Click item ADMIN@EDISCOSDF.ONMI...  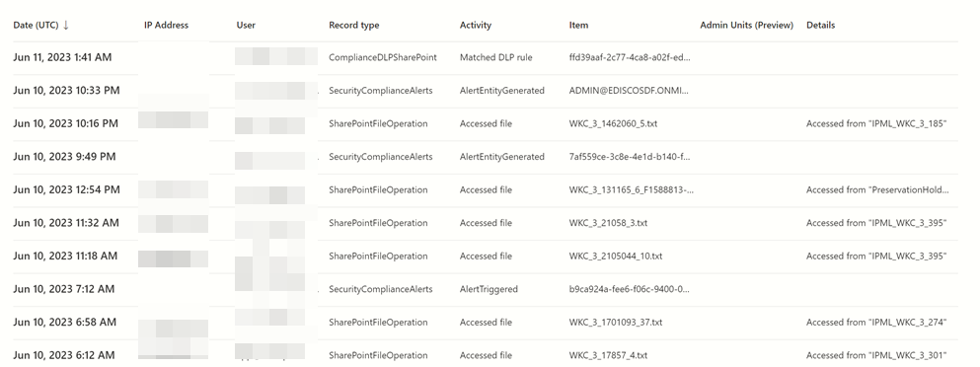click(x=630, y=91)
